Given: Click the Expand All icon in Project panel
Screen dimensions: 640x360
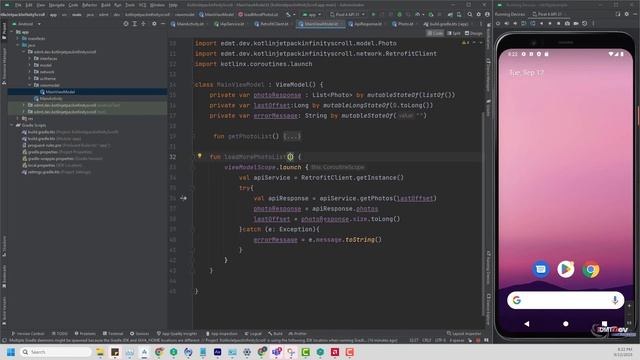Looking at the screenshot, I should [135, 24].
